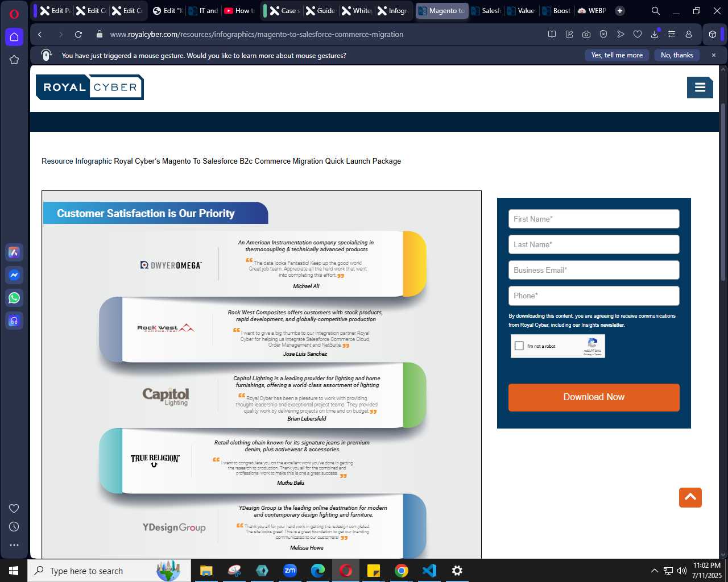
Task: Open extensions cube icon
Action: point(713,34)
